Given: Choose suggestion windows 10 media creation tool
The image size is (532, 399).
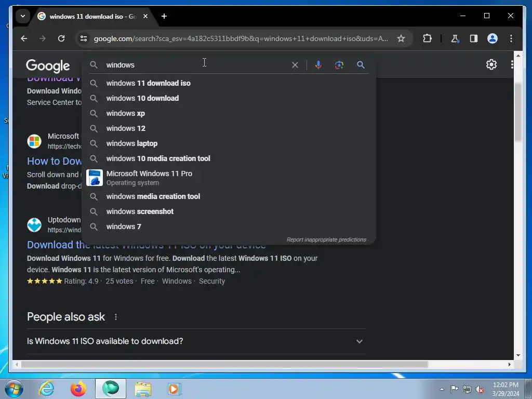Looking at the screenshot, I should [229, 158].
